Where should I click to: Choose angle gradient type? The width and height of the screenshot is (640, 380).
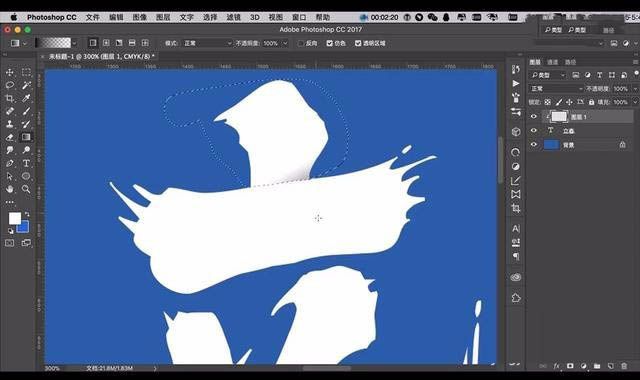[x=119, y=43]
